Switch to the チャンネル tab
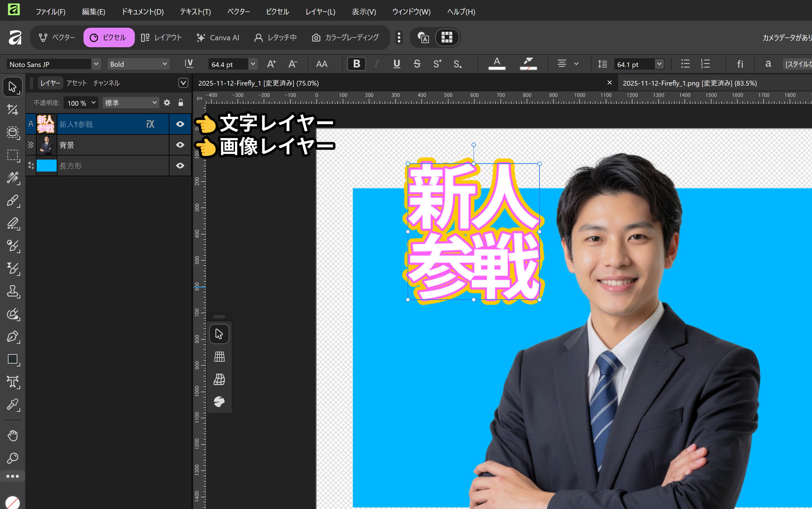812x509 pixels. 106,83
